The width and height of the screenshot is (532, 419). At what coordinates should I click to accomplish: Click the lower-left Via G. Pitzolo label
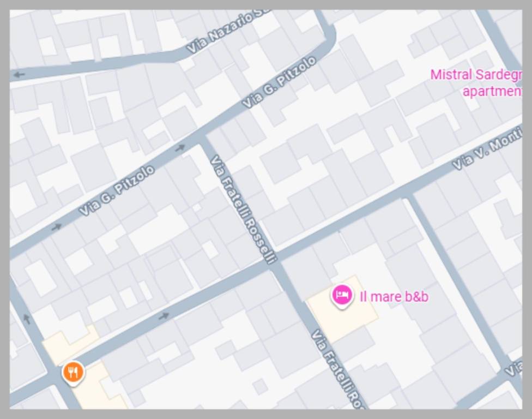(x=117, y=190)
